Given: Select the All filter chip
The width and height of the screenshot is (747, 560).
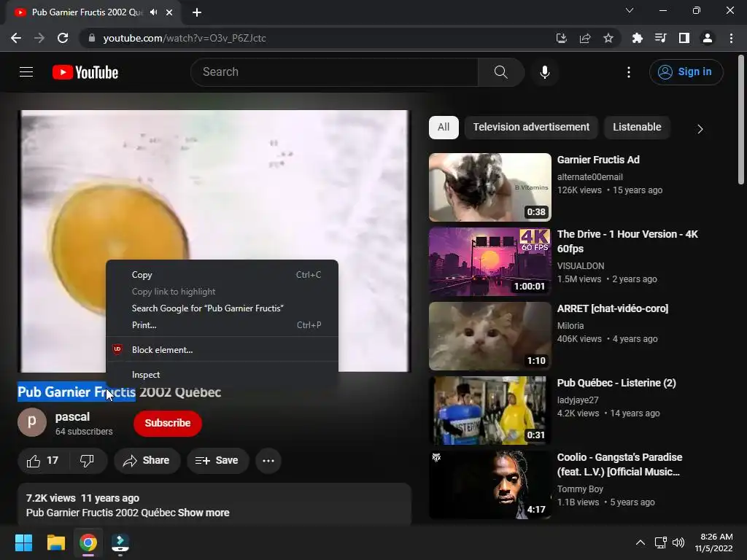Looking at the screenshot, I should tap(444, 127).
